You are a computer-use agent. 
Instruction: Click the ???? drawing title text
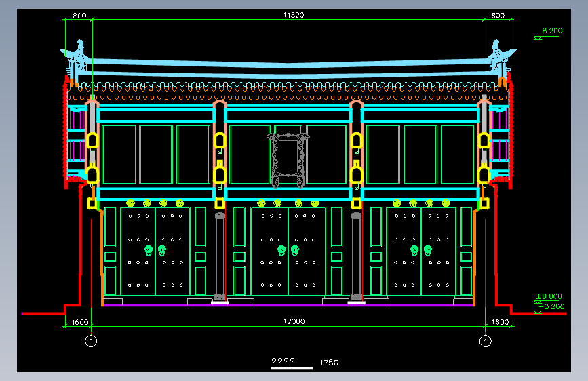click(x=283, y=361)
